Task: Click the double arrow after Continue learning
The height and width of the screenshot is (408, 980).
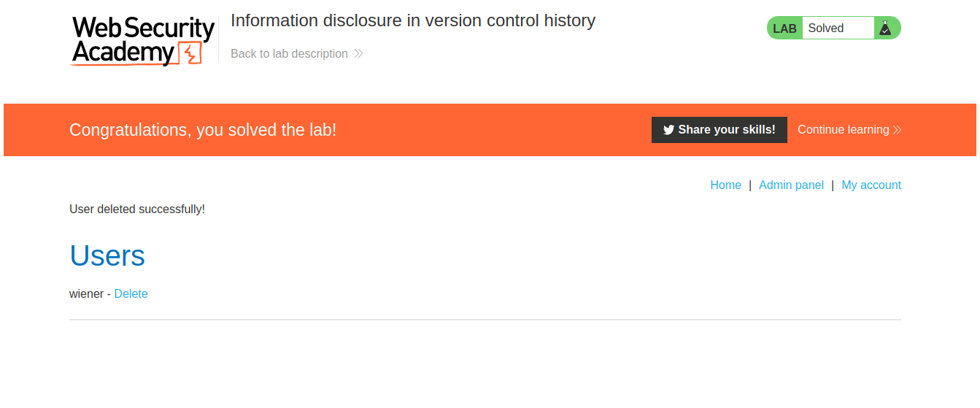Action: pyautogui.click(x=898, y=130)
